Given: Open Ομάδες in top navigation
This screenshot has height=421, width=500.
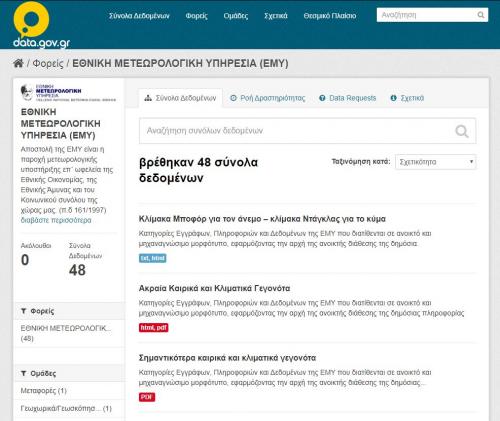Looking at the screenshot, I should click(236, 16).
